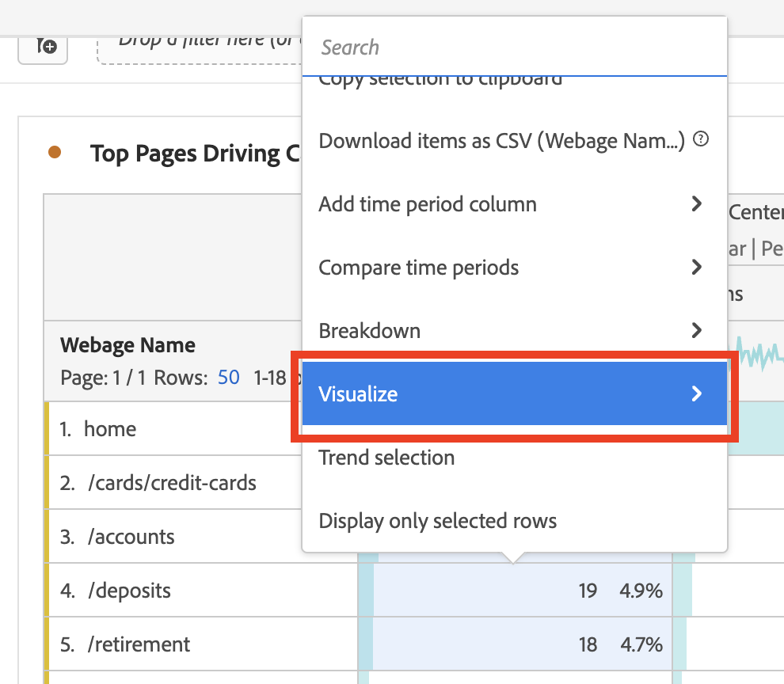The image size is (784, 684).
Task: Change rows per page value 50
Action: click(x=229, y=378)
